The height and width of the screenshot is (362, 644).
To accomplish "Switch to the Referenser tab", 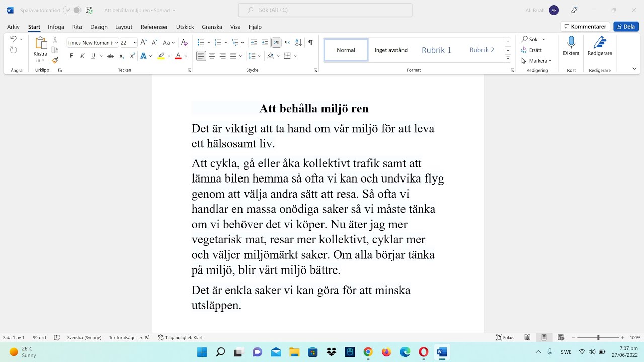I will 154,27.
